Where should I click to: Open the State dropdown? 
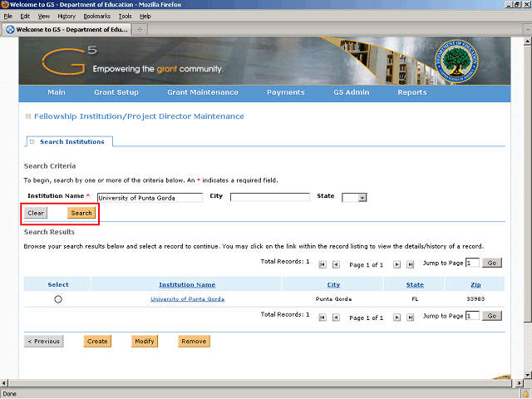(362, 198)
